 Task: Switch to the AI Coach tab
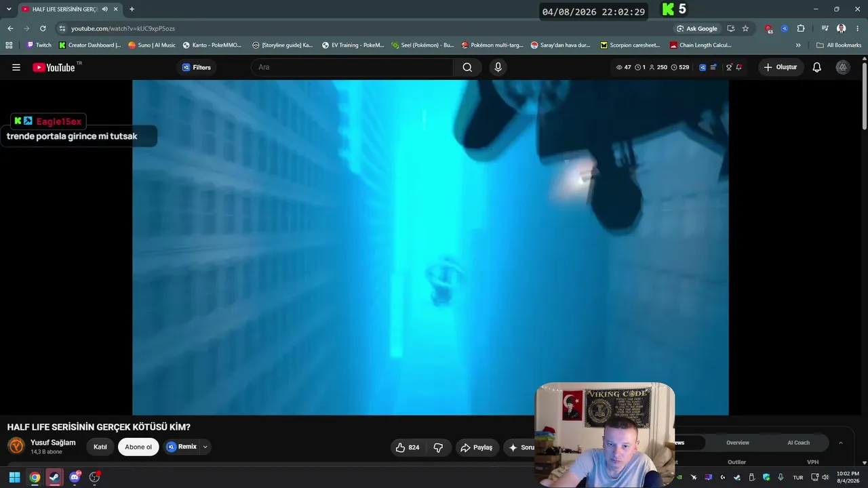tap(798, 443)
